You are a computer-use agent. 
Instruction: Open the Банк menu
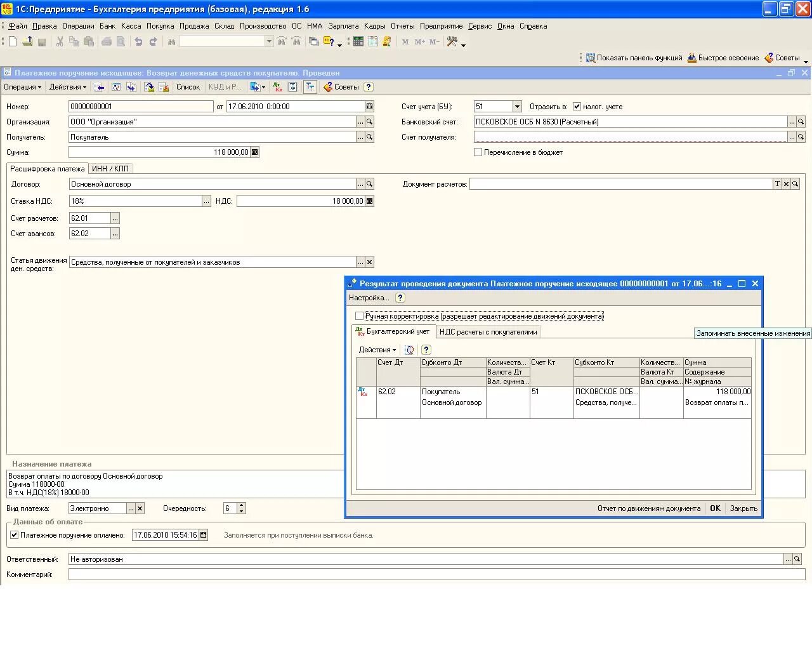coord(107,26)
